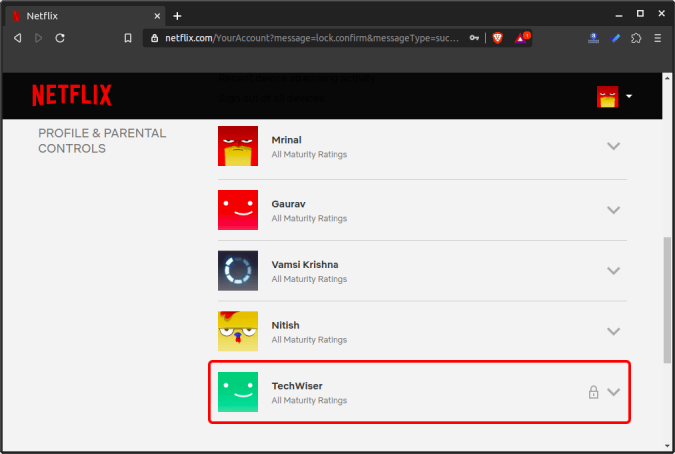Expand the Gaurav profile chevron
675x454 pixels.
click(x=613, y=210)
